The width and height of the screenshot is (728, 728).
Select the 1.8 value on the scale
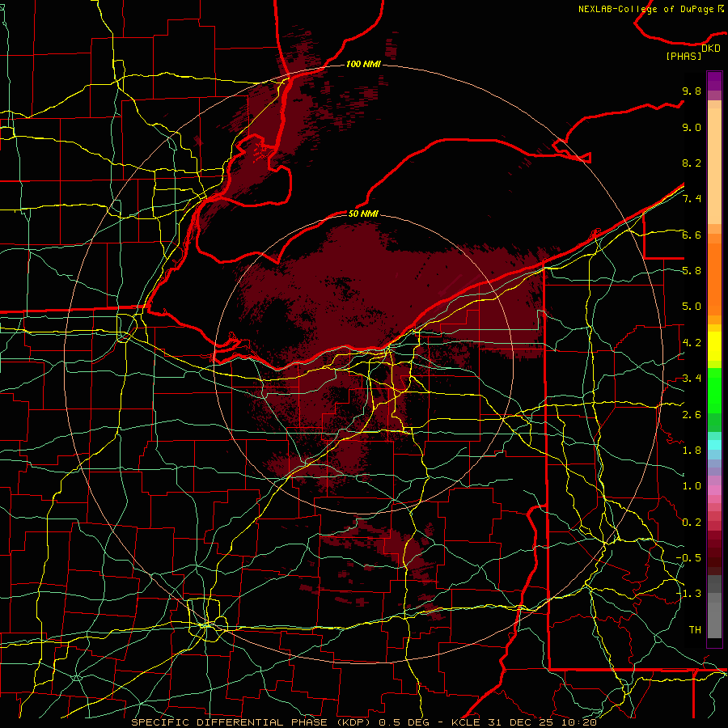coord(692,451)
